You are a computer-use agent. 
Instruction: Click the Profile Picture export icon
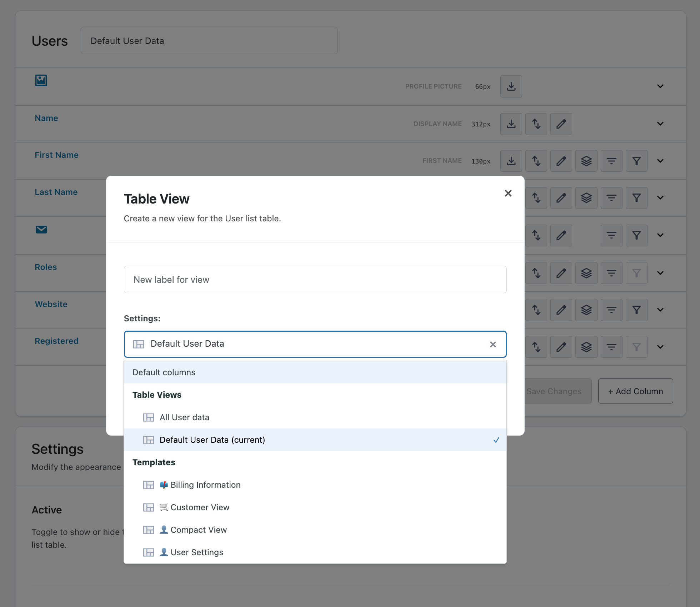[x=511, y=86]
